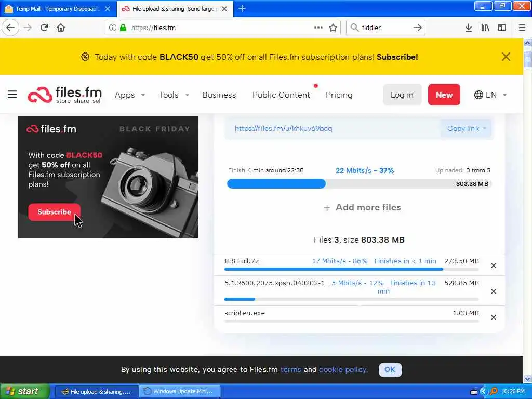
Task: Click the green padlock security icon
Action: [123, 28]
